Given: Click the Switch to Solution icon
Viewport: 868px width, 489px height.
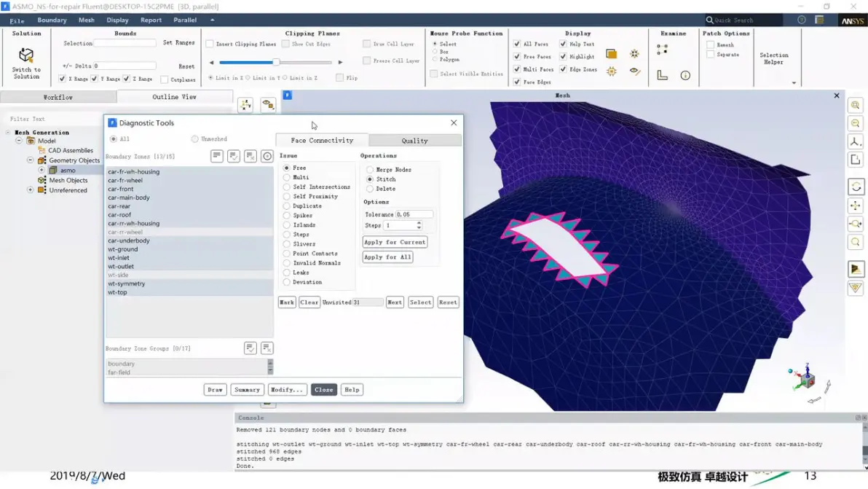Looking at the screenshot, I should point(26,55).
